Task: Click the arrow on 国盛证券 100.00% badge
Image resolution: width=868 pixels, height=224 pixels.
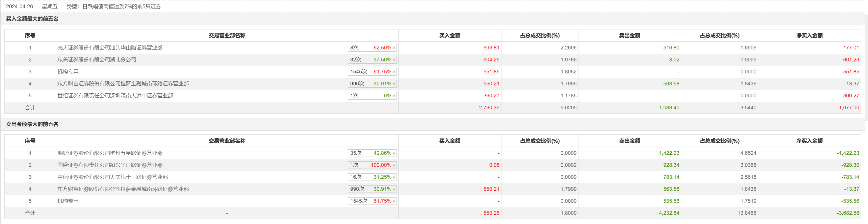Action: point(394,165)
